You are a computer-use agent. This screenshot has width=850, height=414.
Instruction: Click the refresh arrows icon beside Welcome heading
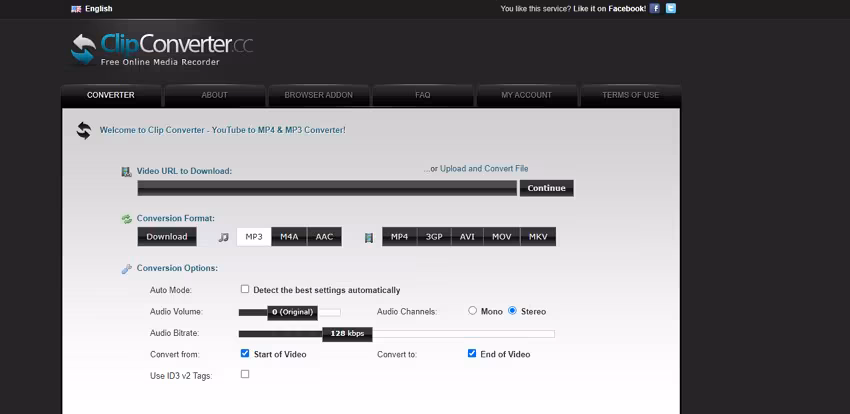click(84, 131)
